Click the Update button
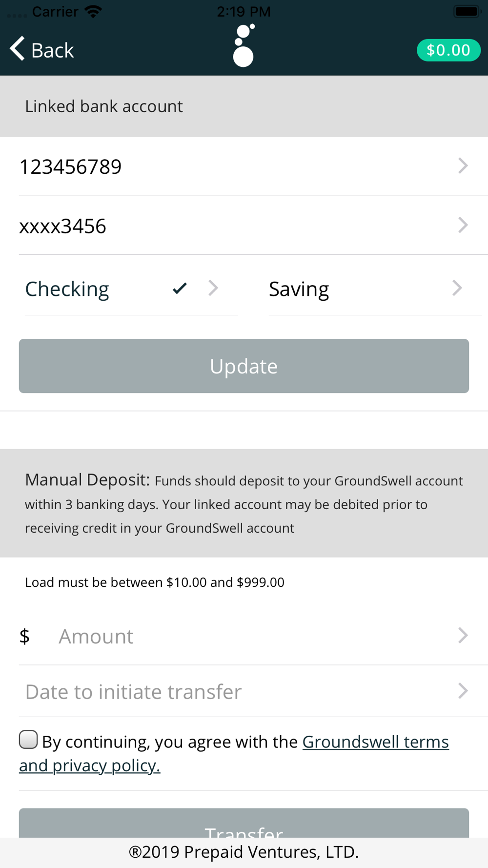Image resolution: width=488 pixels, height=868 pixels. (x=244, y=366)
